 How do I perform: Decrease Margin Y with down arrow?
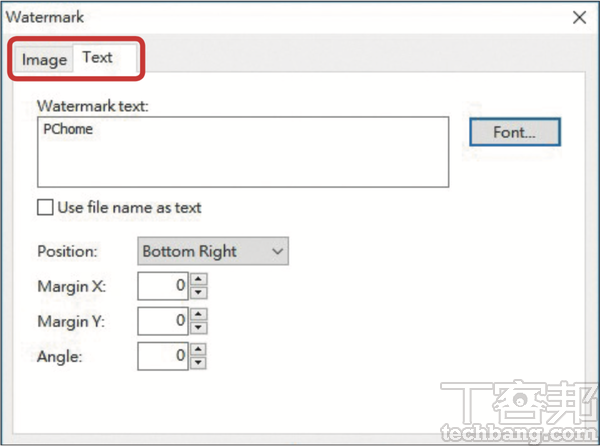(198, 328)
